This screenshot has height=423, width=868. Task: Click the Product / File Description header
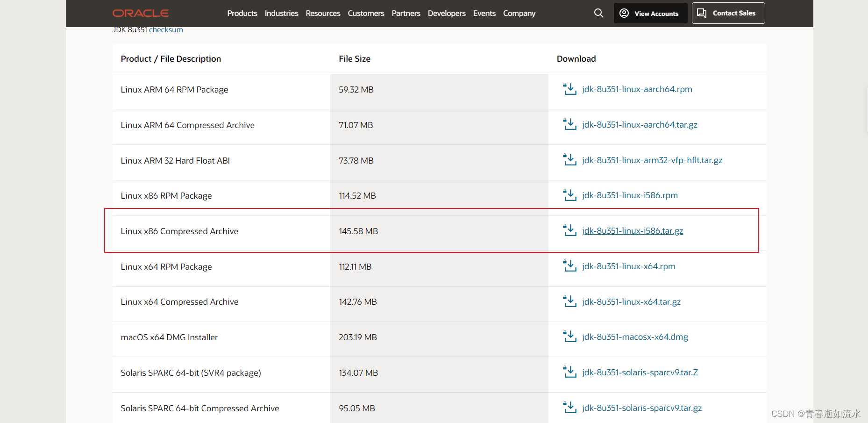pos(171,58)
